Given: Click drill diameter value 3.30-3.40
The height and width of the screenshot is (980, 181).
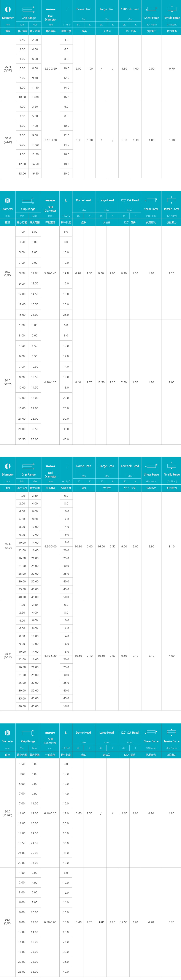Looking at the screenshot, I should tap(50, 273).
